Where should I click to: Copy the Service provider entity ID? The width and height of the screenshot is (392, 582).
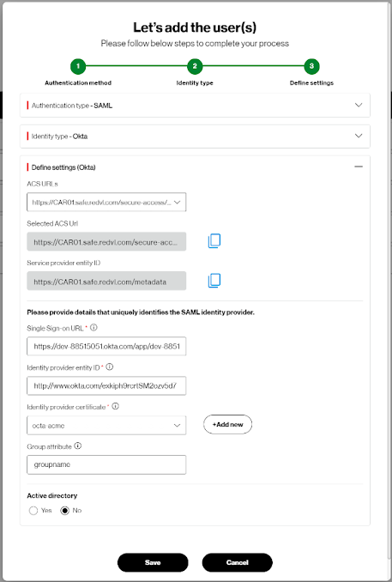(x=214, y=281)
